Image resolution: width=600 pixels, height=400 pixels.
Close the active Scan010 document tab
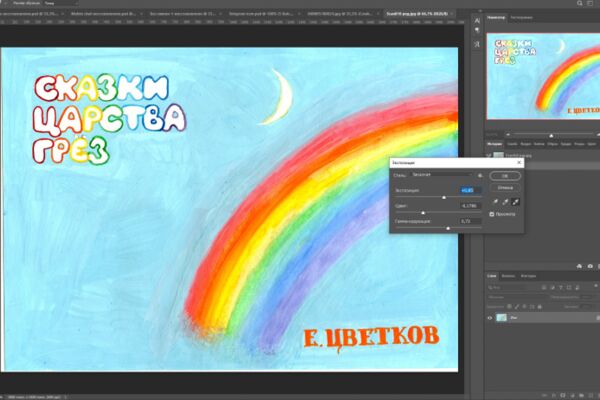tap(452, 14)
